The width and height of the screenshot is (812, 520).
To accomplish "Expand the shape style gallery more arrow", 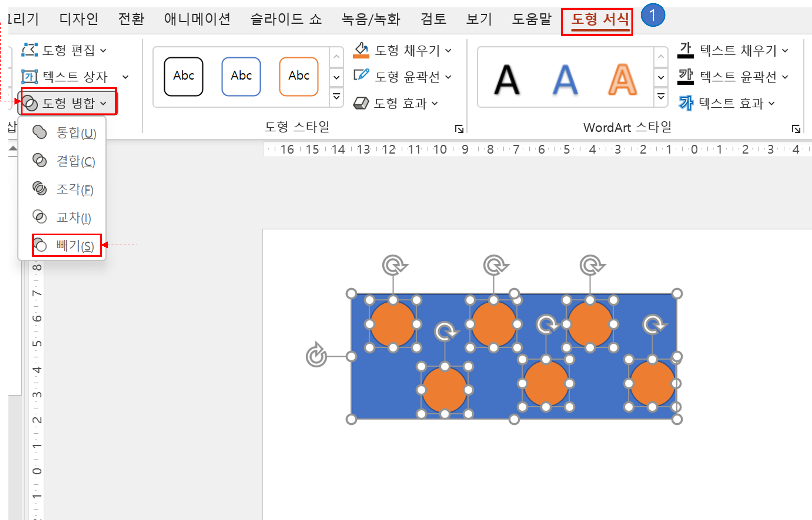I will click(x=336, y=97).
